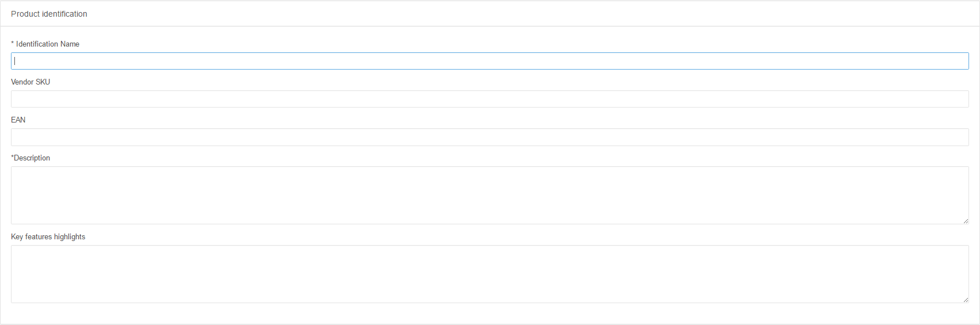This screenshot has width=980, height=325.
Task: Click the Product identification panel heading
Action: [x=49, y=14]
